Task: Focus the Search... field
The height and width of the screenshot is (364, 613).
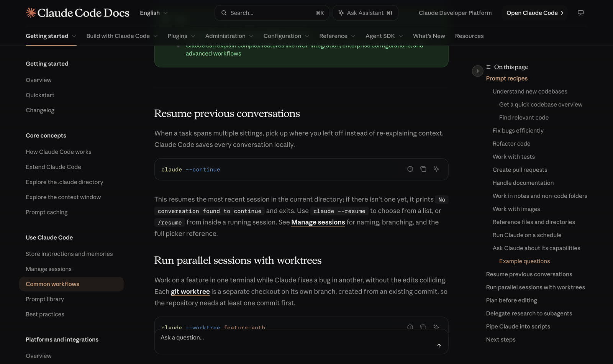Action: coord(272,13)
